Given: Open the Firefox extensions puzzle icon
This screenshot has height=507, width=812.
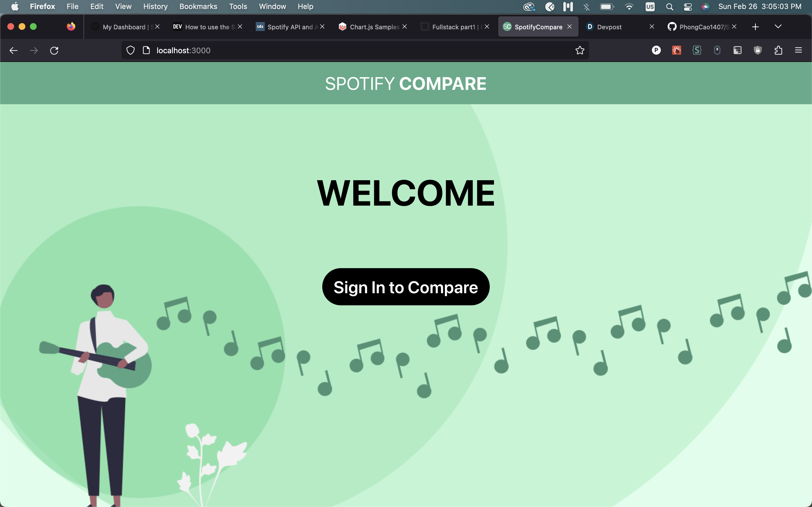Looking at the screenshot, I should pyautogui.click(x=778, y=51).
